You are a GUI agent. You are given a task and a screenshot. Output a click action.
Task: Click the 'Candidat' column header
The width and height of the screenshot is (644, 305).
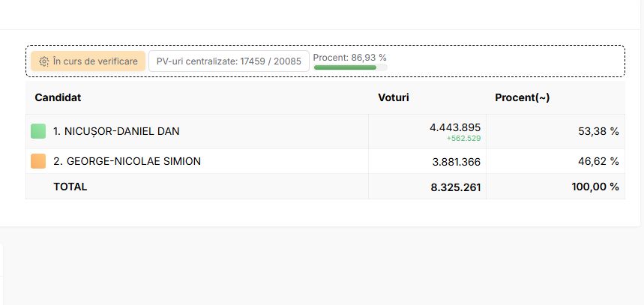(x=58, y=97)
